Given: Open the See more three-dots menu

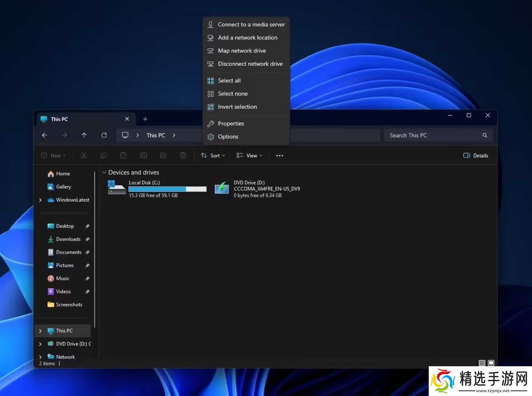Looking at the screenshot, I should pos(280,156).
